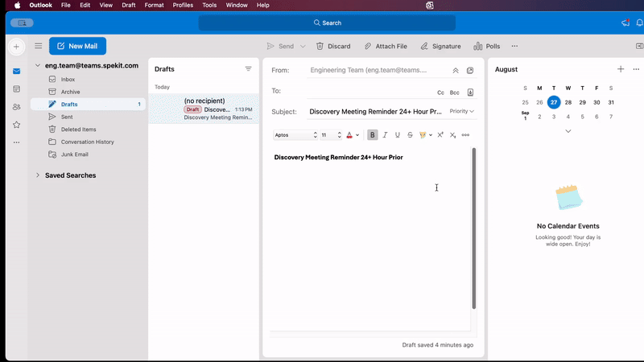Add the Bcc recipient field
644x362 pixels.
pyautogui.click(x=455, y=93)
